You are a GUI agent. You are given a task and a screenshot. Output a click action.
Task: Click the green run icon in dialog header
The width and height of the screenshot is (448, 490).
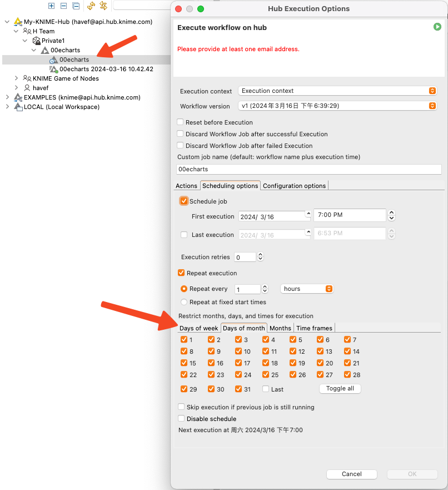click(x=437, y=27)
